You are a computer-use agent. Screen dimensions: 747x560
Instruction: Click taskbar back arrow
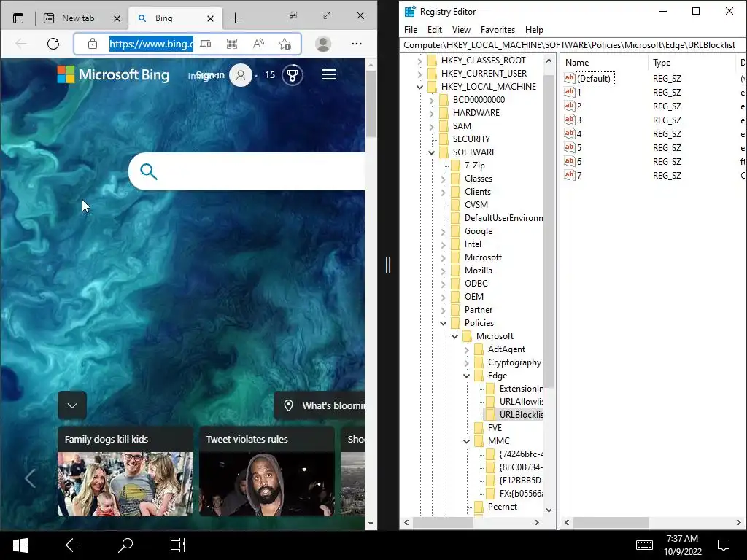tap(73, 545)
